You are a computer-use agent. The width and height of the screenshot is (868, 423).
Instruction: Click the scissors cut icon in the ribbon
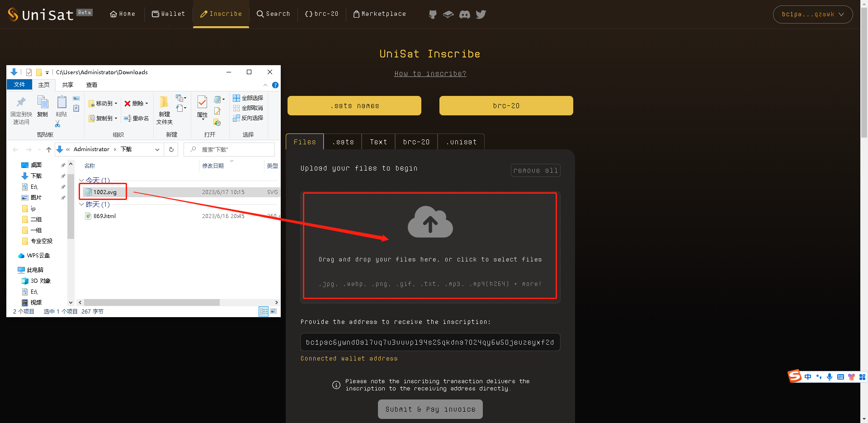tap(57, 124)
